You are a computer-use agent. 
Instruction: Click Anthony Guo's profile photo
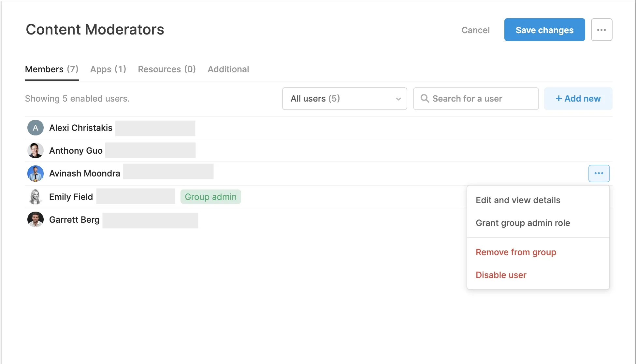click(35, 150)
